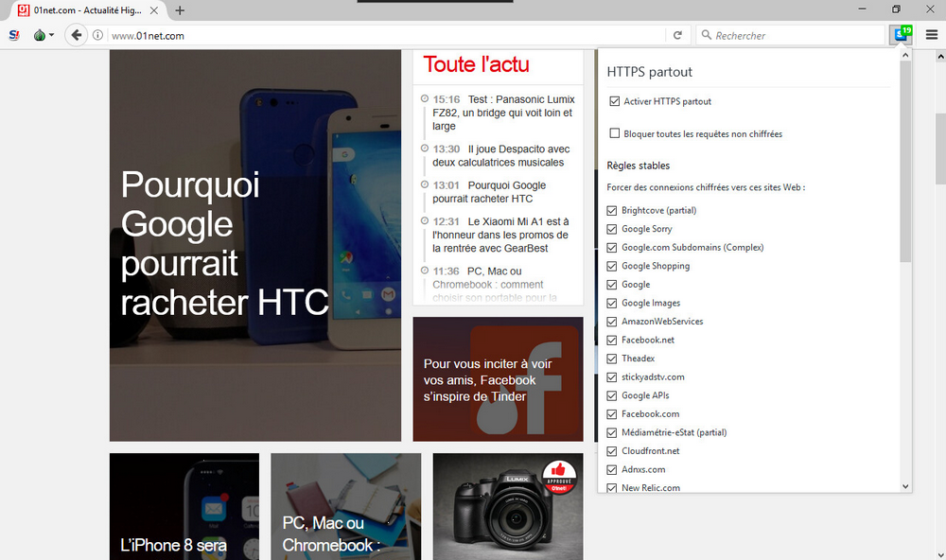Open the hamburger menu
Viewport: 946px width, 560px height.
pos(932,35)
